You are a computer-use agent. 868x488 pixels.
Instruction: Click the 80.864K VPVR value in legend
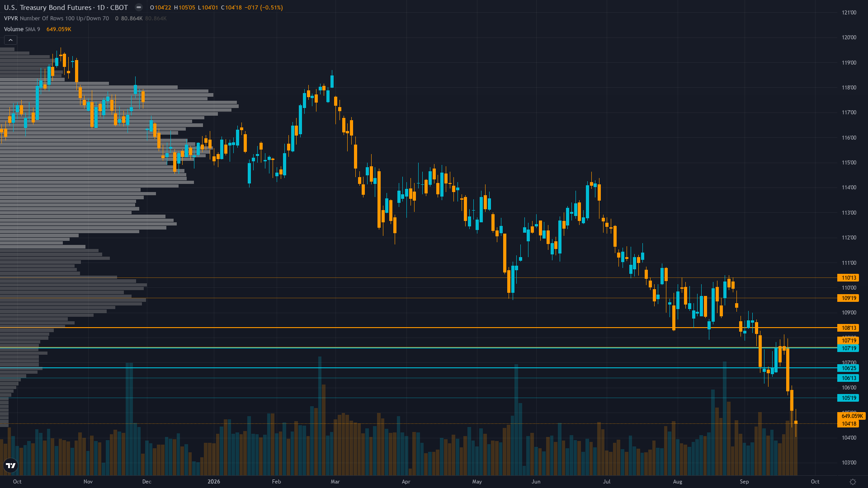coord(132,19)
